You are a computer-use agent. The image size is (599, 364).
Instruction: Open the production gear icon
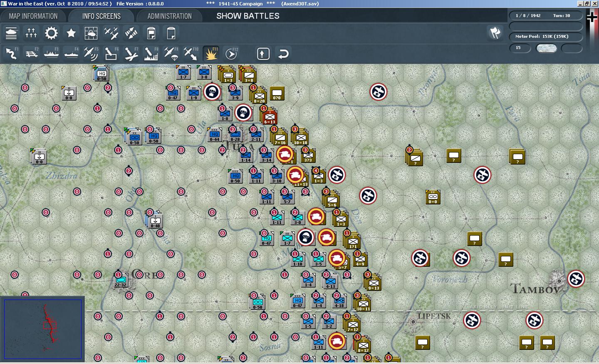click(51, 33)
